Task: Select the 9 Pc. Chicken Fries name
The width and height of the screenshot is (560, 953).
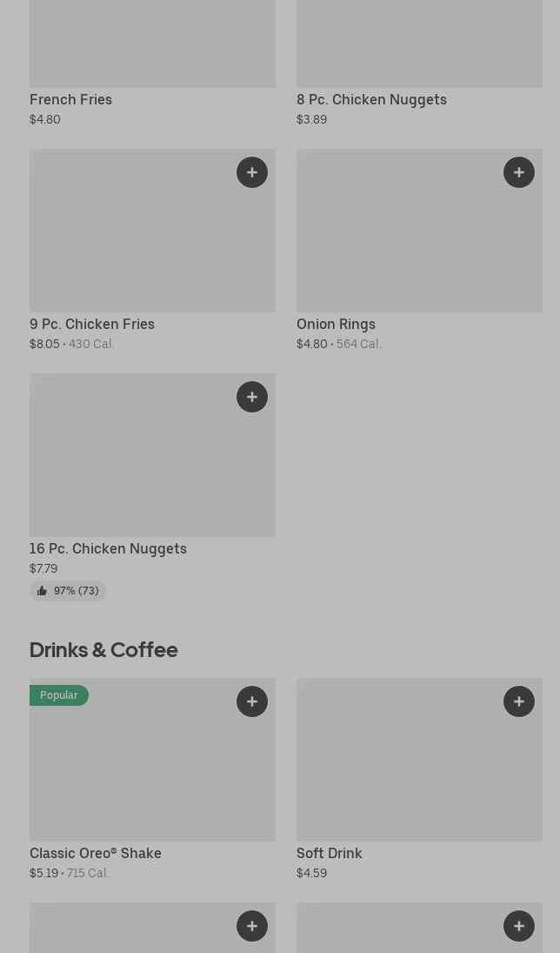Action: 92,324
